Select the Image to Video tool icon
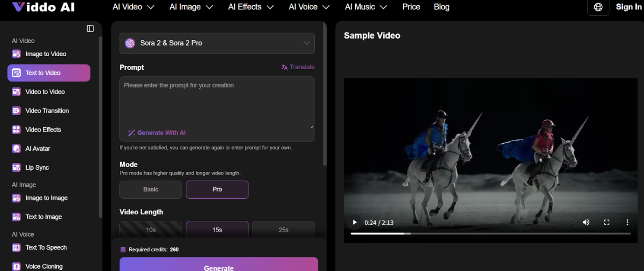This screenshot has height=271, width=644. [16, 54]
